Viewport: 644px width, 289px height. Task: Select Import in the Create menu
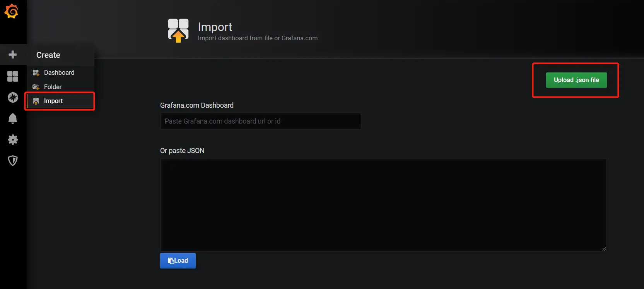point(60,101)
